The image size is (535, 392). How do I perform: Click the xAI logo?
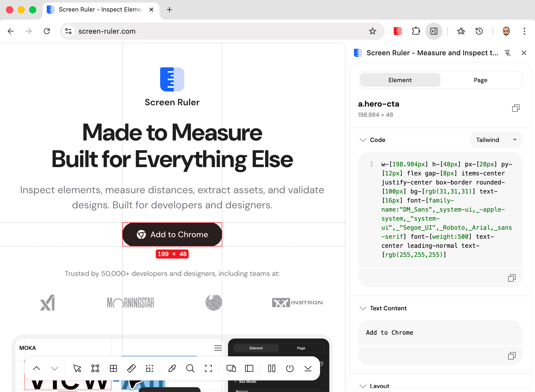48,303
